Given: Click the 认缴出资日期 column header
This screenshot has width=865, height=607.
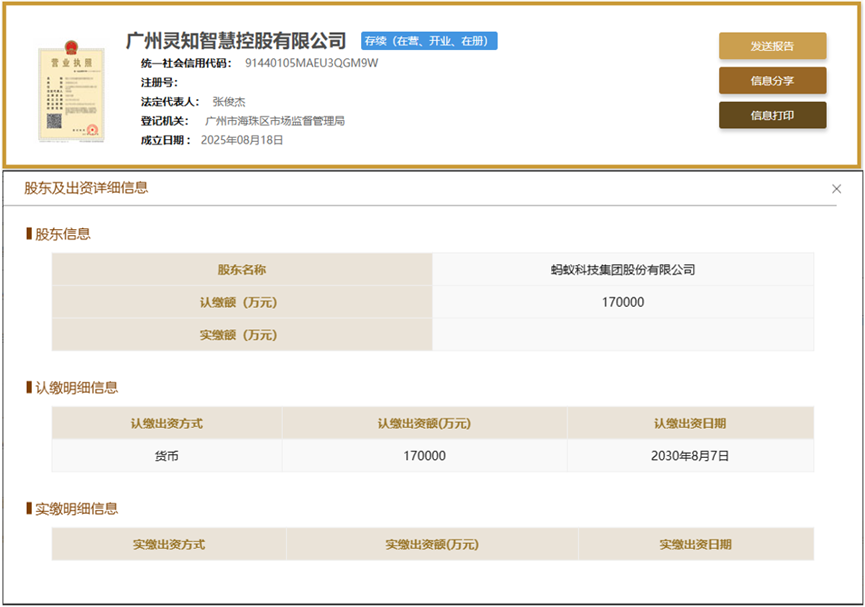Looking at the screenshot, I should point(689,423).
